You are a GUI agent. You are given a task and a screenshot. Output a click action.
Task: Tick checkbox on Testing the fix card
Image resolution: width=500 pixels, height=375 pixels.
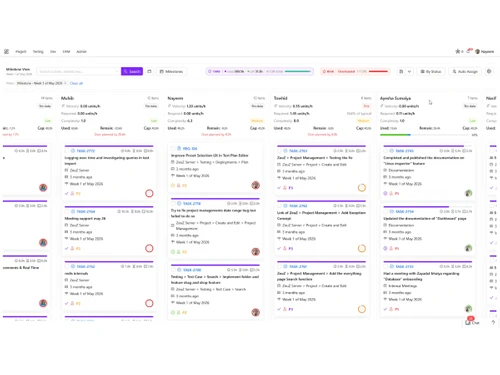click(279, 151)
